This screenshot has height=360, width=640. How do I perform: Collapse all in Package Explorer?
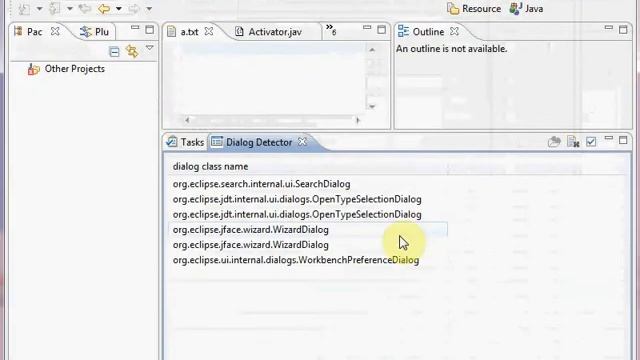(x=114, y=52)
